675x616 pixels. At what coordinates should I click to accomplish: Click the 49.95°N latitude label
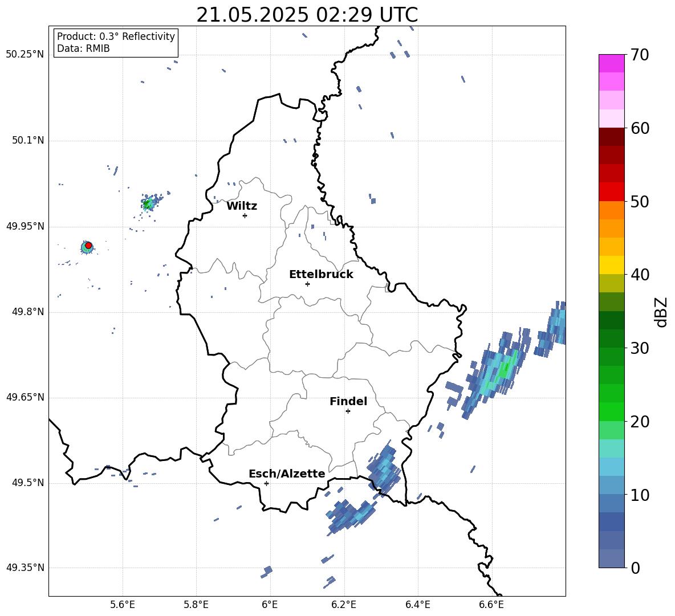[x=25, y=226]
